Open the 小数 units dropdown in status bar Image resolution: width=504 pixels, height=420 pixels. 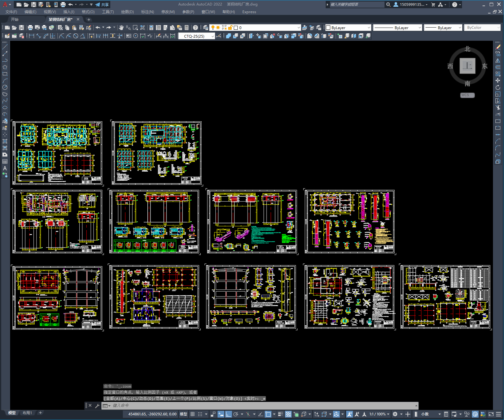431,414
